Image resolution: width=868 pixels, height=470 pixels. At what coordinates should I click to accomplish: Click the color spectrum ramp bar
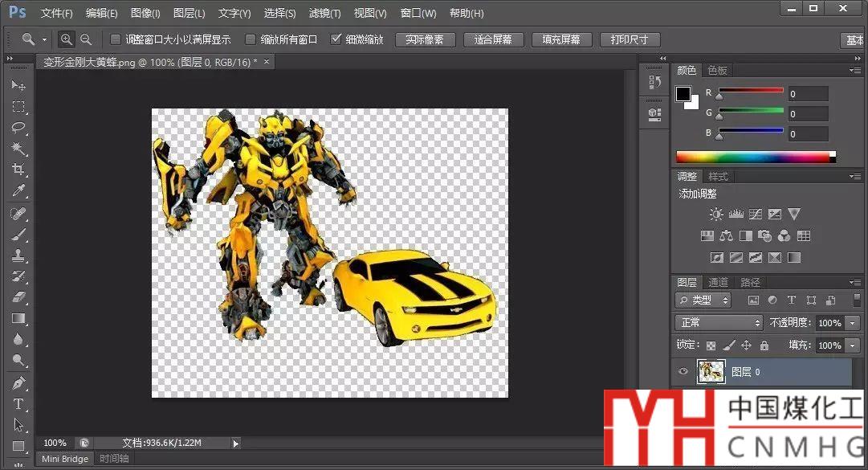(x=755, y=157)
